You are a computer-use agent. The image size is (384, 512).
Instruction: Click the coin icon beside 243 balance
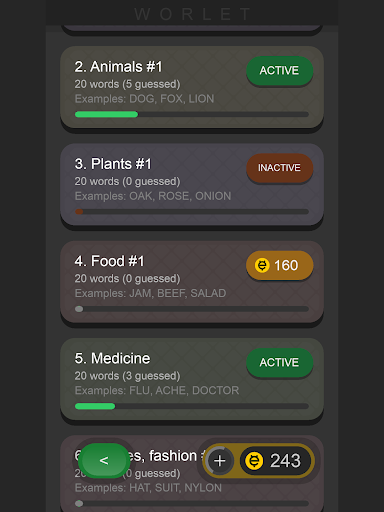(x=254, y=461)
